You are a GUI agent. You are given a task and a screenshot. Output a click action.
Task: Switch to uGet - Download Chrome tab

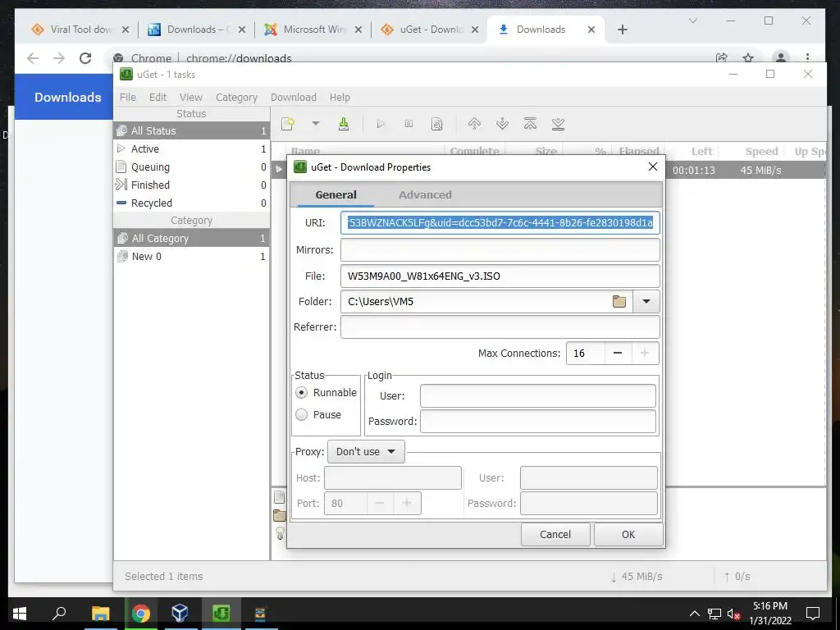pos(430,30)
